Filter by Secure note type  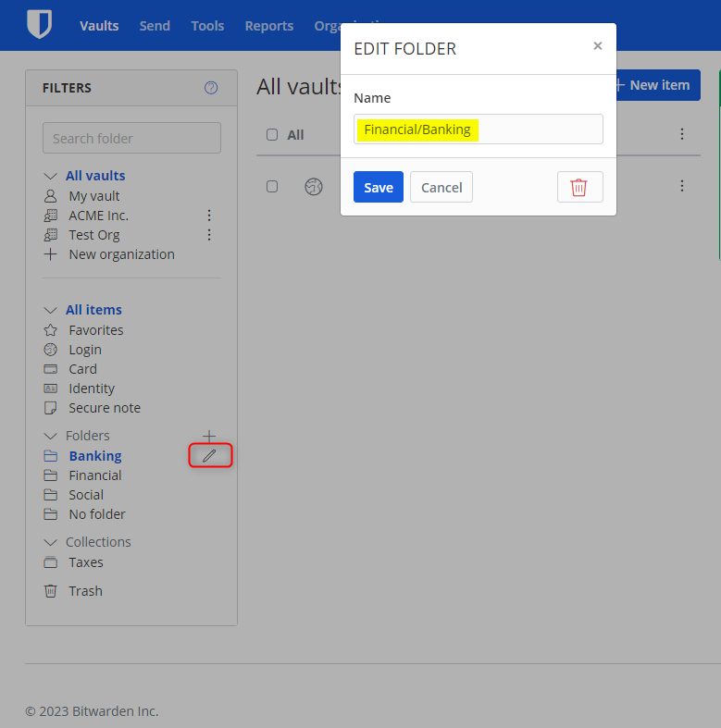coord(105,408)
